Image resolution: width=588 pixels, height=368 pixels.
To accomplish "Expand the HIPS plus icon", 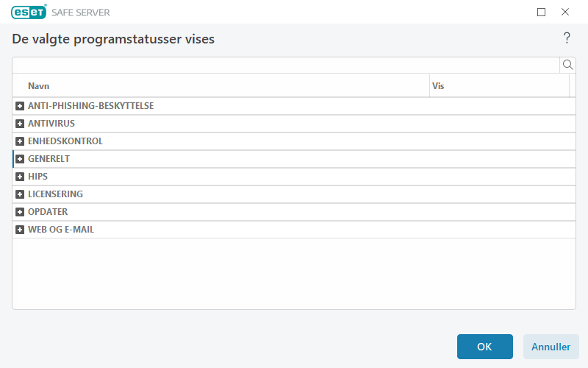I will click(21, 177).
